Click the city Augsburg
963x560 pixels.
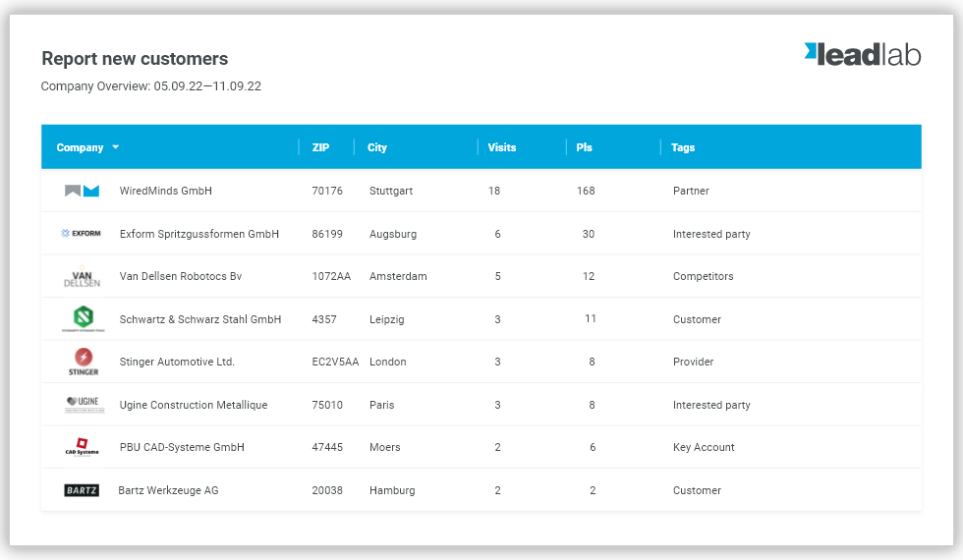393,234
